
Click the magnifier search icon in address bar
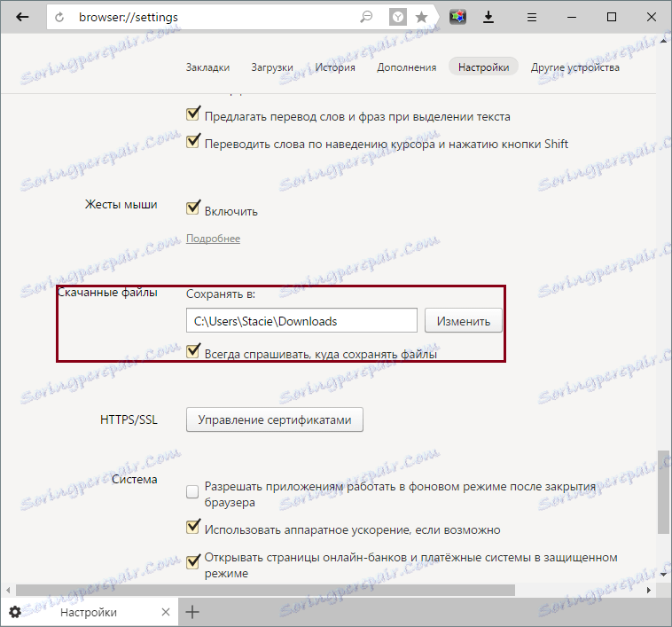point(365,17)
